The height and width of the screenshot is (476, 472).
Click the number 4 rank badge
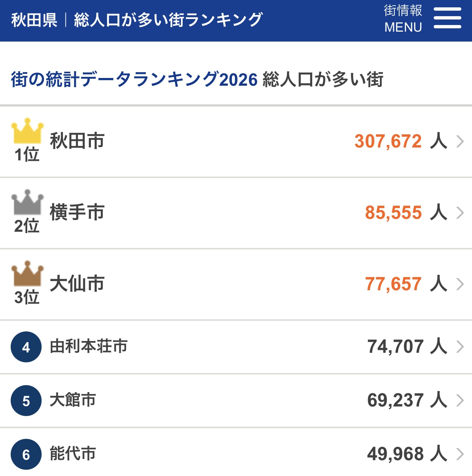click(26, 347)
